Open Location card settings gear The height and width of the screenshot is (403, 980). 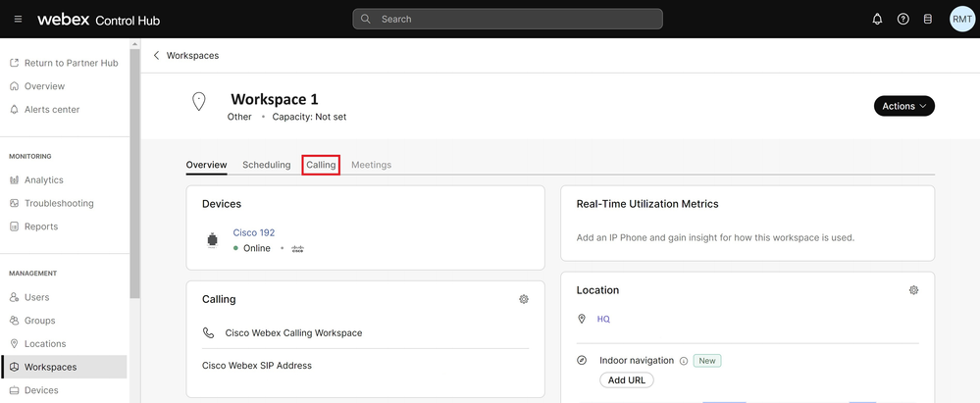(913, 290)
